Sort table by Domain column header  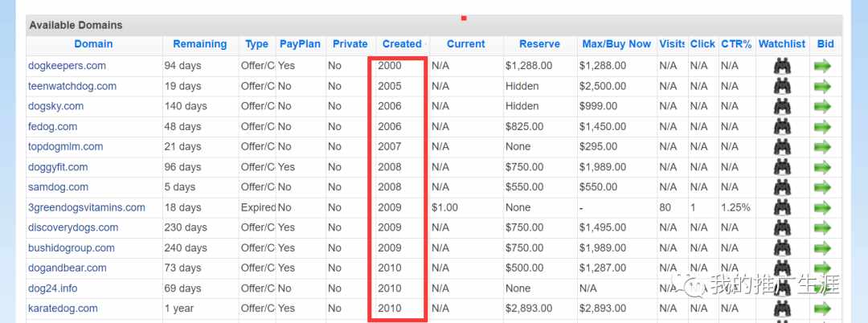(x=93, y=44)
